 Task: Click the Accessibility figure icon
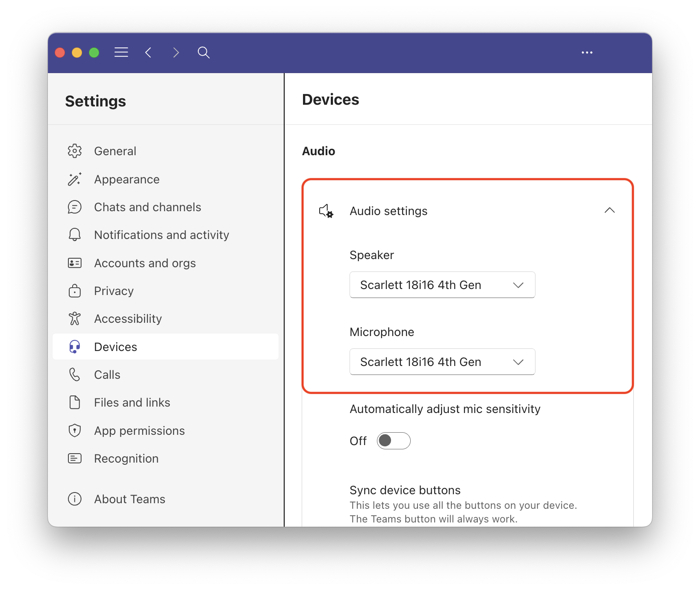click(75, 319)
